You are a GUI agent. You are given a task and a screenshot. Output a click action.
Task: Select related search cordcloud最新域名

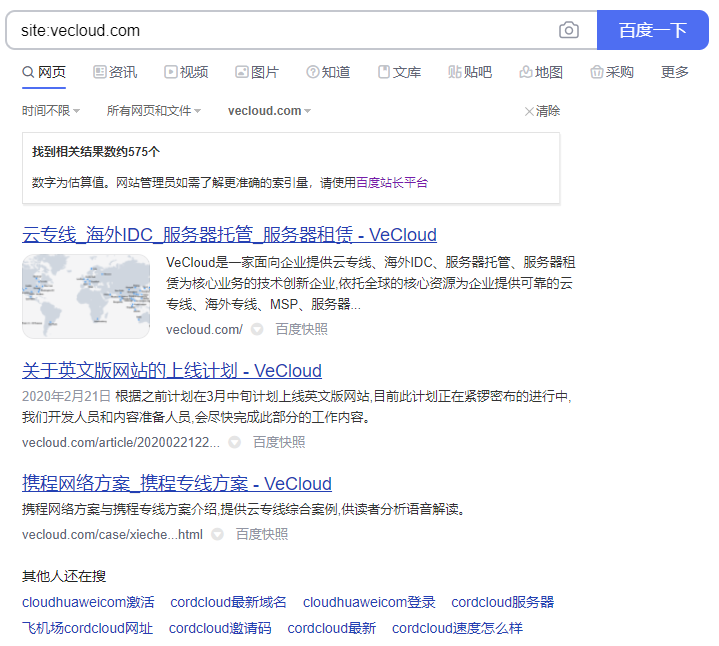point(228,602)
